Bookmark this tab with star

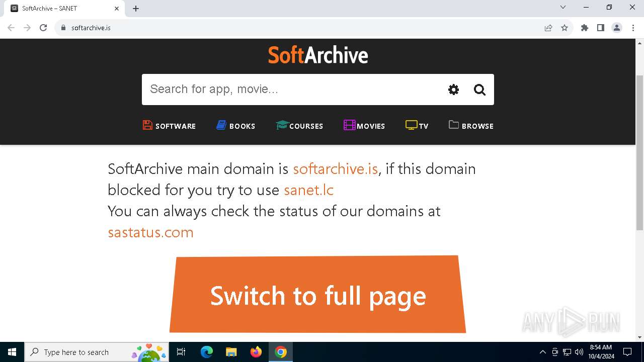coord(565,28)
